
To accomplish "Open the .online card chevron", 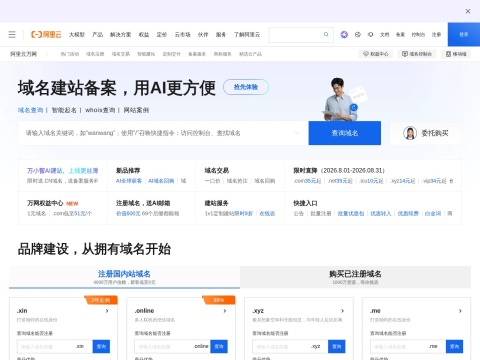I will tap(225, 311).
